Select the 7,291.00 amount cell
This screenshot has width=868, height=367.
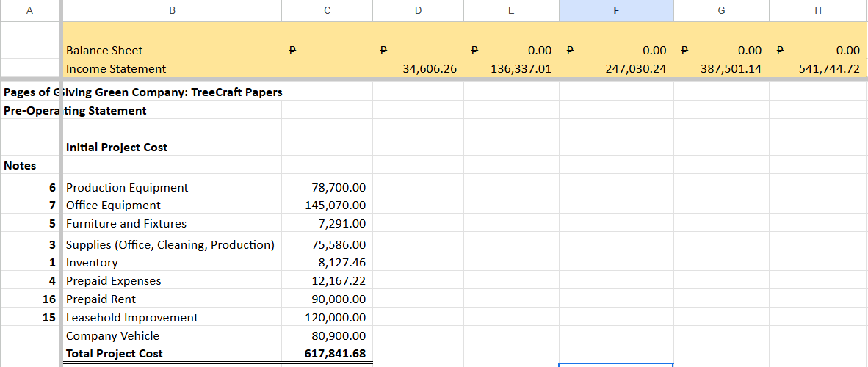click(327, 224)
